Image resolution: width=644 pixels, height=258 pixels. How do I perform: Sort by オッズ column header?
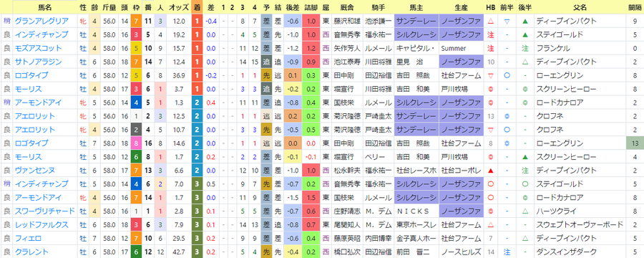click(179, 7)
